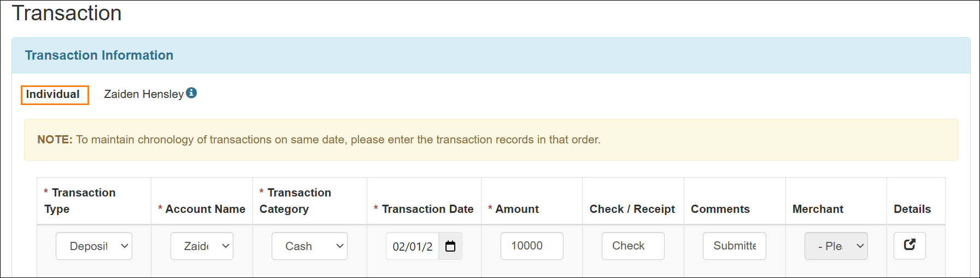
Task: Click the Check / Receipt input box
Action: pos(633,246)
